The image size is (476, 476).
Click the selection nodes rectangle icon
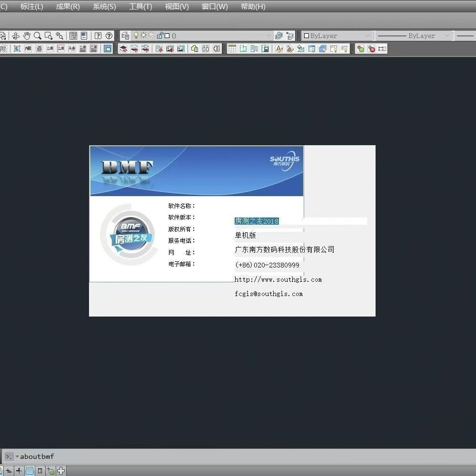tap(382, 49)
